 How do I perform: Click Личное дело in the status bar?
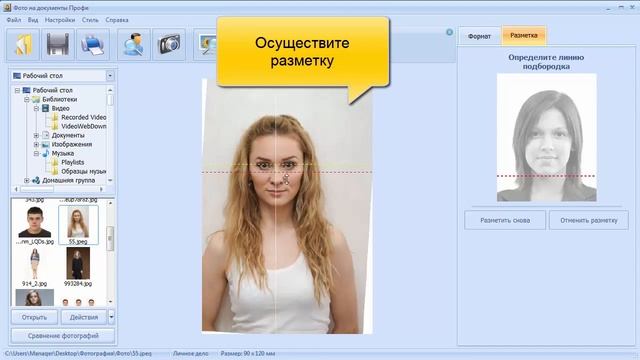point(191,353)
